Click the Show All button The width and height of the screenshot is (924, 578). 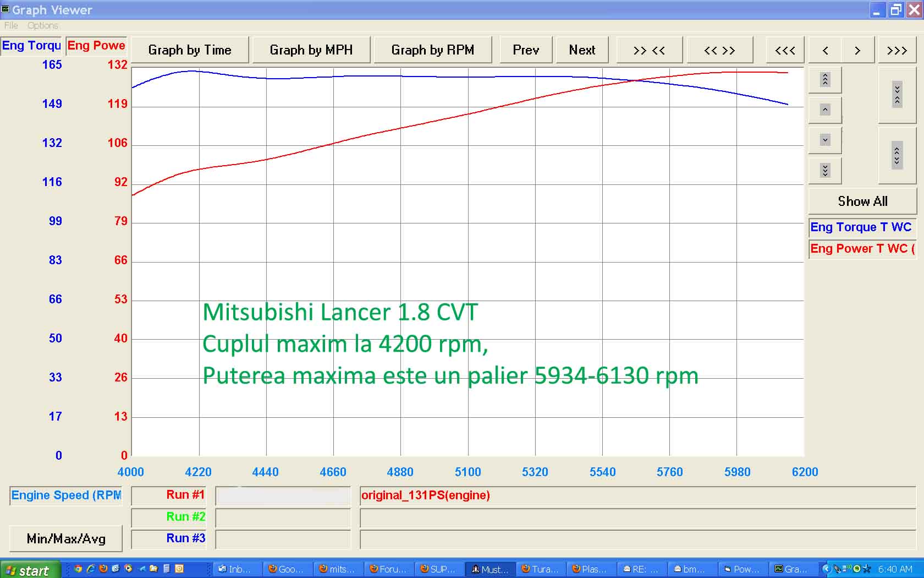point(862,201)
